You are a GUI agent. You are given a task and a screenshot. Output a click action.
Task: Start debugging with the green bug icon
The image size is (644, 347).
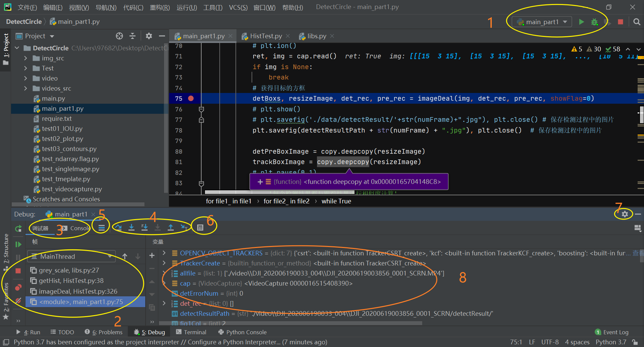click(x=594, y=22)
